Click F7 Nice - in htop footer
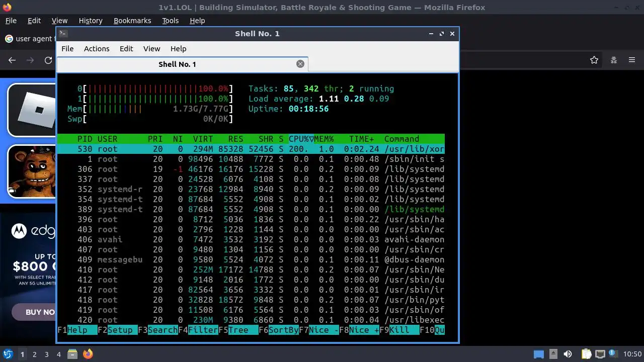Screen dimensions: 644x362 click(x=319, y=330)
